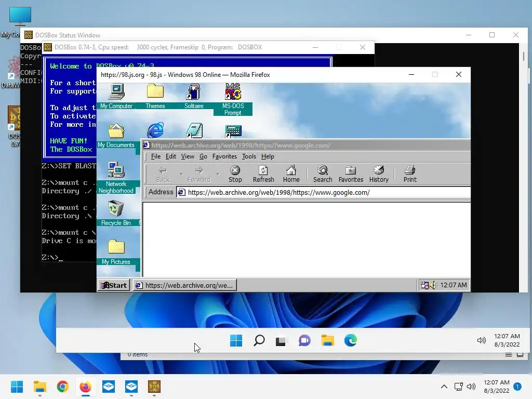532x399 pixels.
Task: Click the nested taskbar volume icon
Action: 482,340
